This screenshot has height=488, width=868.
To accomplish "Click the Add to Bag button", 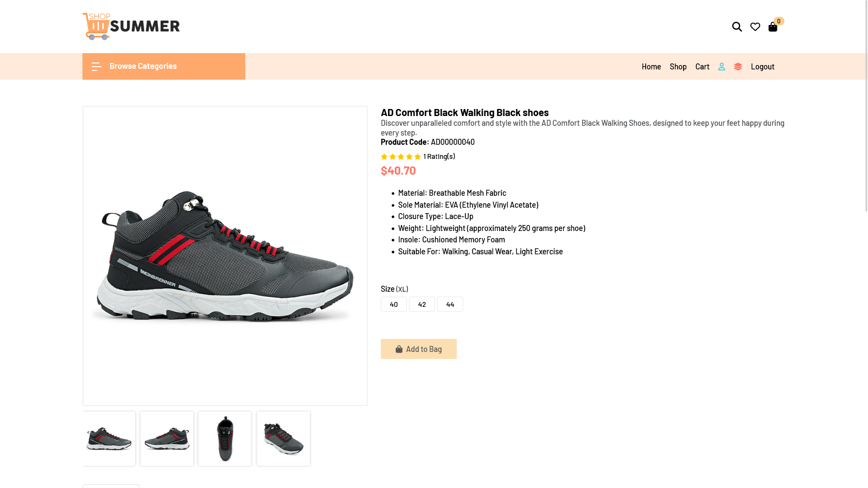I will point(419,349).
